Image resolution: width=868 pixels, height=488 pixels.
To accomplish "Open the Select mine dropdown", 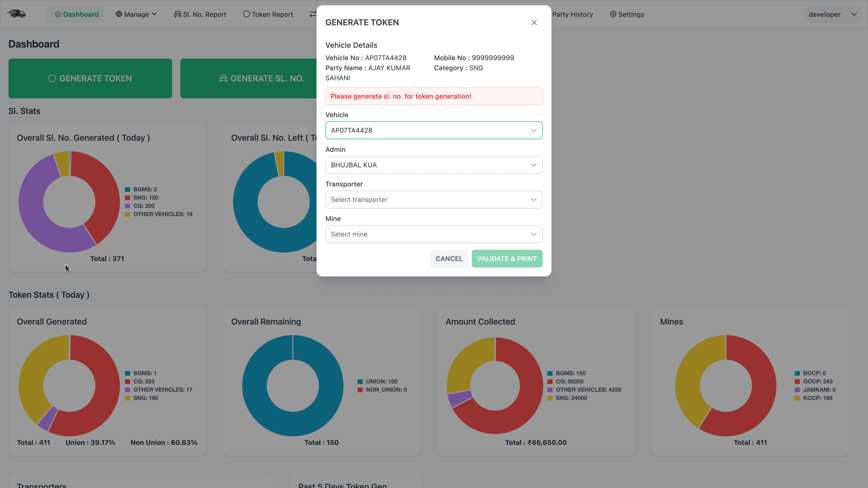I will (434, 234).
